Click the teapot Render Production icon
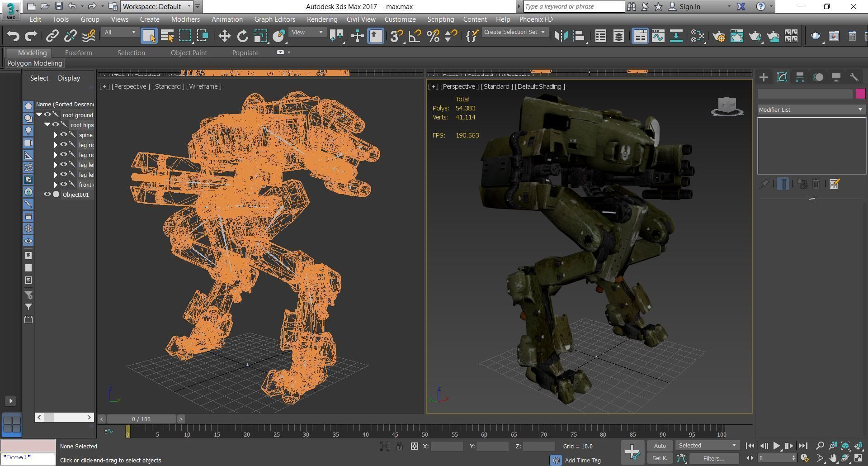Screen dimensions: 868x466 (x=755, y=36)
